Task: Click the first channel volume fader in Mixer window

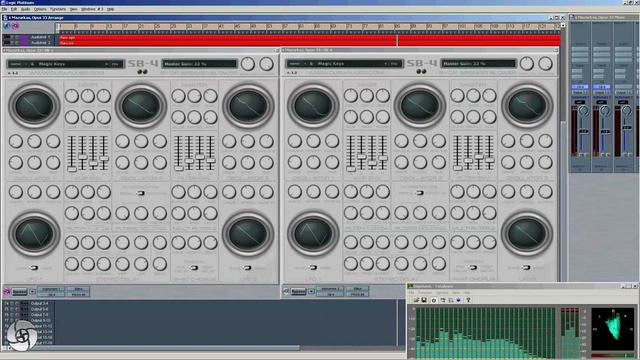Action: tap(583, 131)
